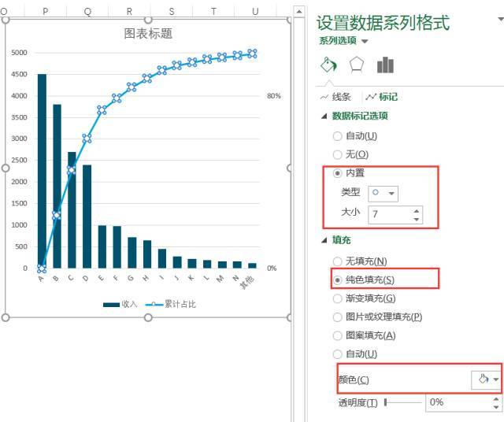Open fill 颜色 color picker button
This screenshot has width=504, height=422.
click(x=486, y=379)
